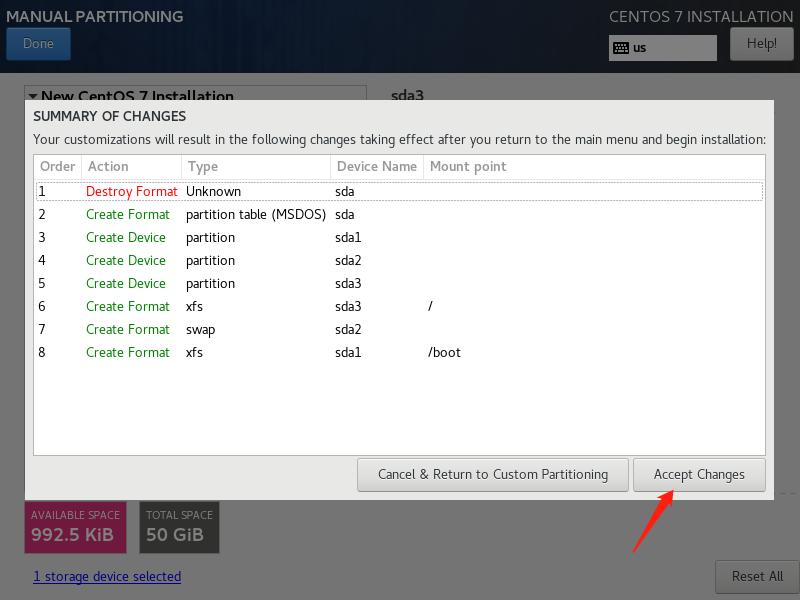Viewport: 800px width, 600px height.
Task: Expand the storage changes list header Order
Action: pos(57,167)
